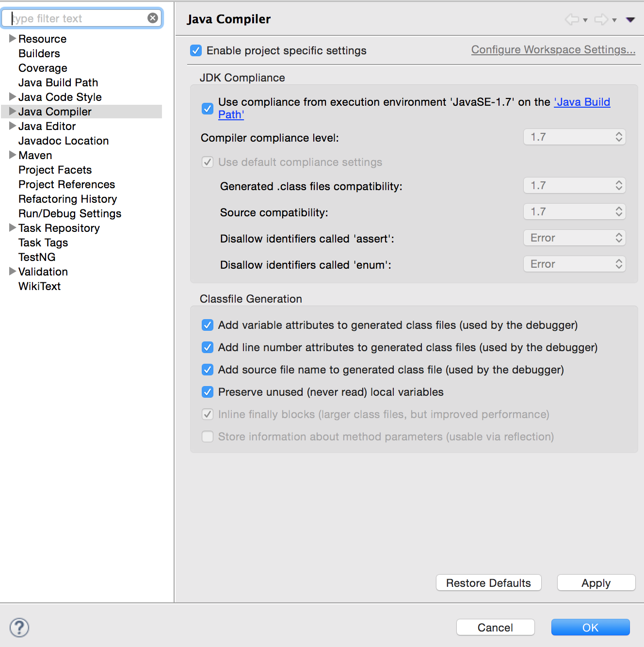Expand the Java Code Style tree node
Screen dimensions: 644x647
(x=13, y=97)
